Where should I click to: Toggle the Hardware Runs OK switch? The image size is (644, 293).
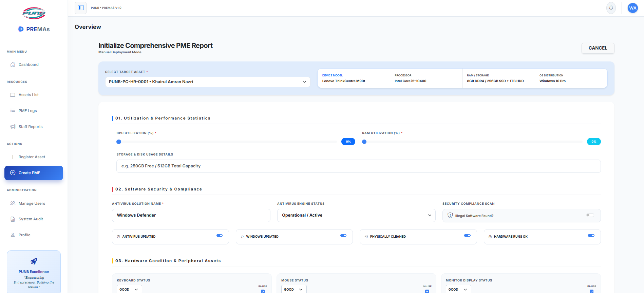591,235
